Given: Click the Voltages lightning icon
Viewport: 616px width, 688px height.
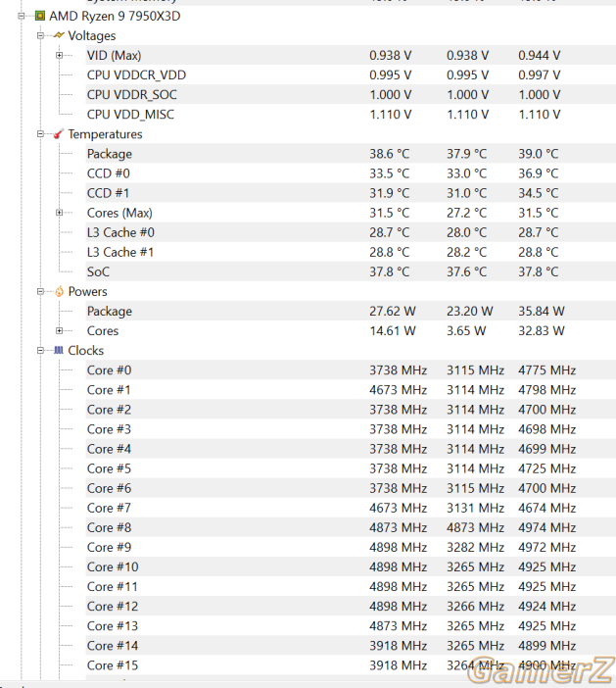Looking at the screenshot, I should (x=59, y=35).
